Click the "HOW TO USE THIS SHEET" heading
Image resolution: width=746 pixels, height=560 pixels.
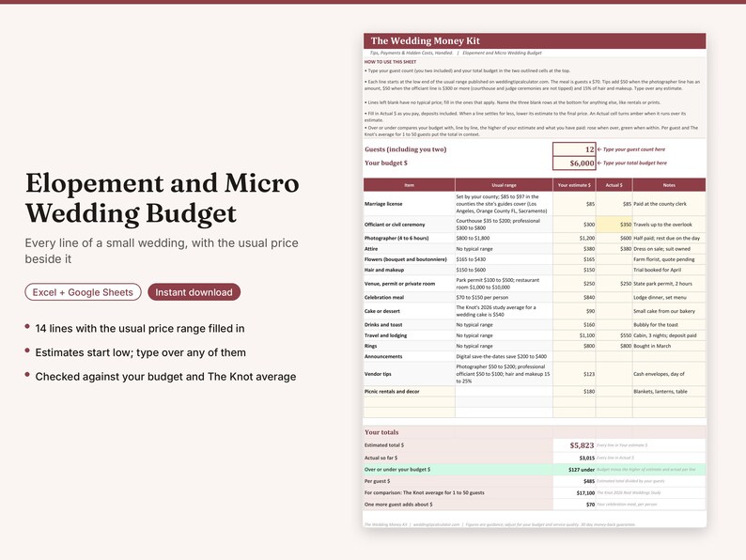(390, 62)
